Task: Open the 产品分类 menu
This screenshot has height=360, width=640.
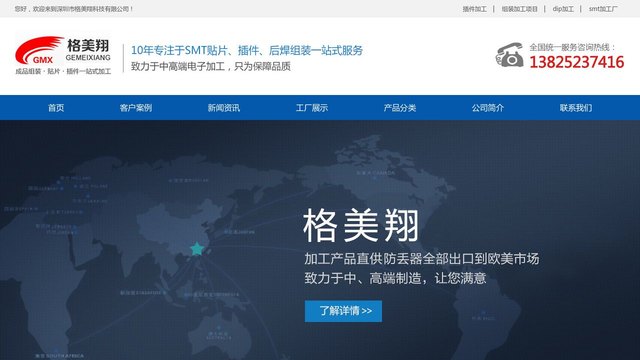Action: (400, 108)
